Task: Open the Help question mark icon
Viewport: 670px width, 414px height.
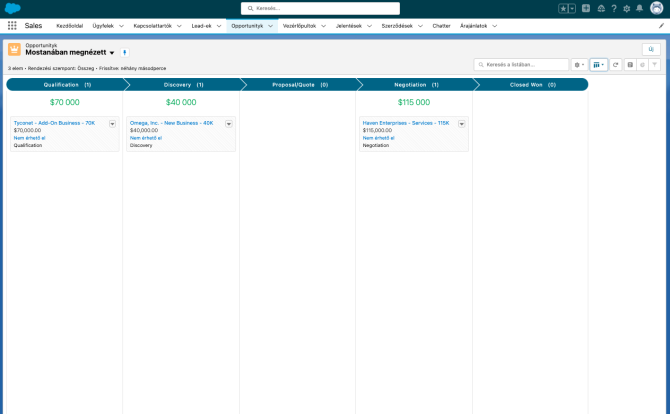Action: point(614,8)
